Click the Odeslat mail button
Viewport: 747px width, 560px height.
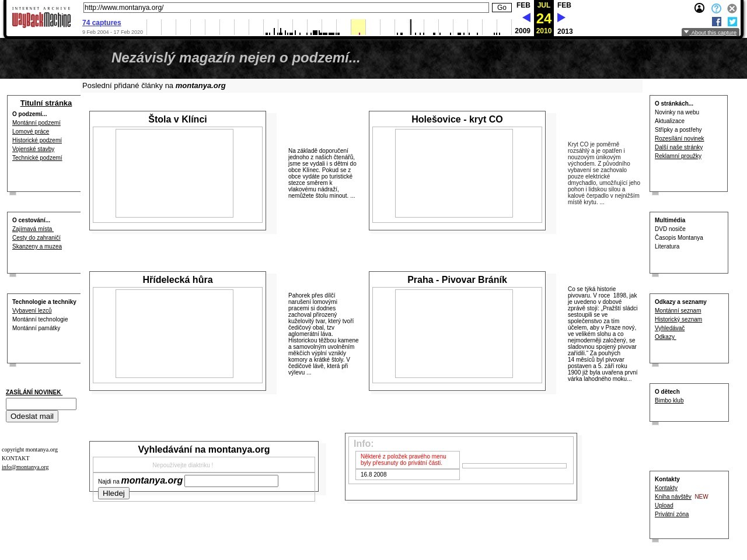pyautogui.click(x=32, y=416)
